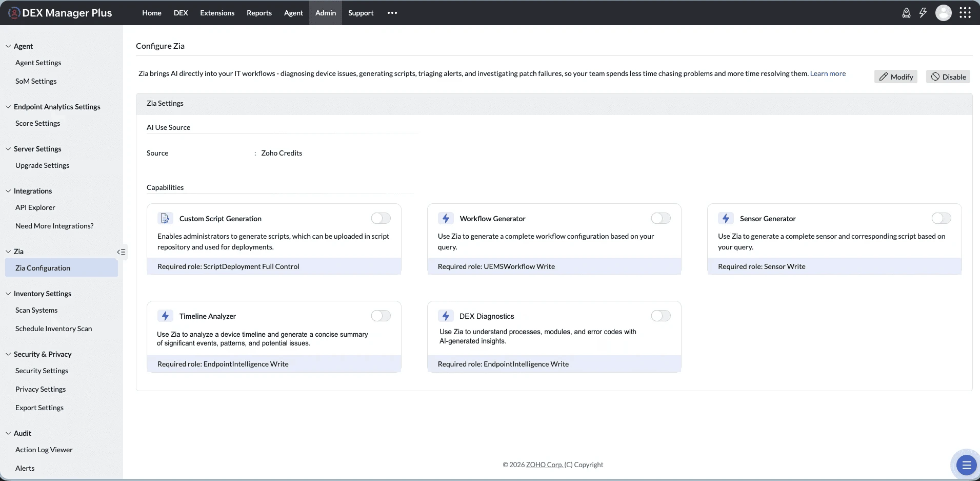Go to the Home tab
Image resolution: width=980 pixels, height=481 pixels.
point(152,13)
